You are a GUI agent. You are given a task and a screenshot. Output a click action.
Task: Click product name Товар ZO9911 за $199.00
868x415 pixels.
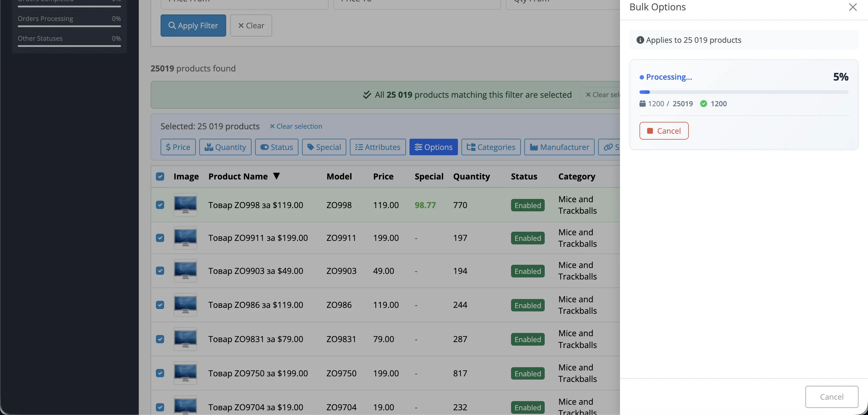tap(258, 238)
